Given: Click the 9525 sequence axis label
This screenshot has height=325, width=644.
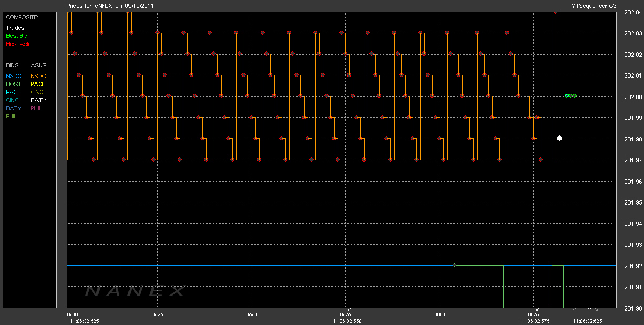Looking at the screenshot, I should click(x=157, y=314).
